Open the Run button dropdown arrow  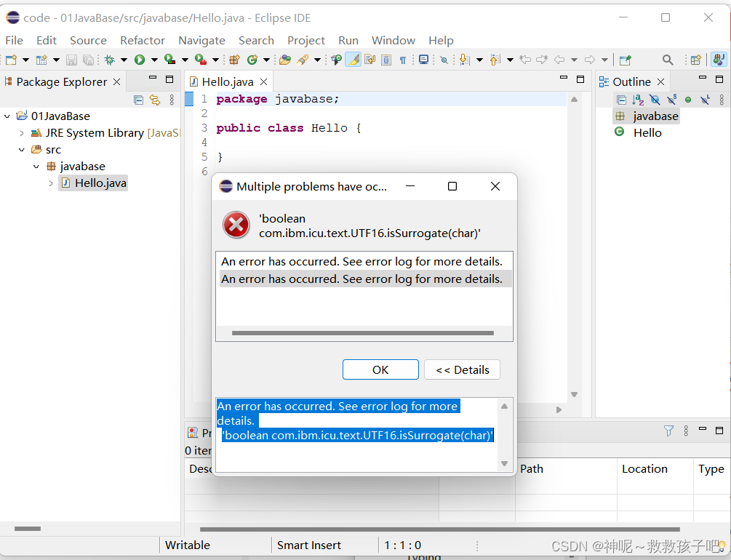click(153, 60)
